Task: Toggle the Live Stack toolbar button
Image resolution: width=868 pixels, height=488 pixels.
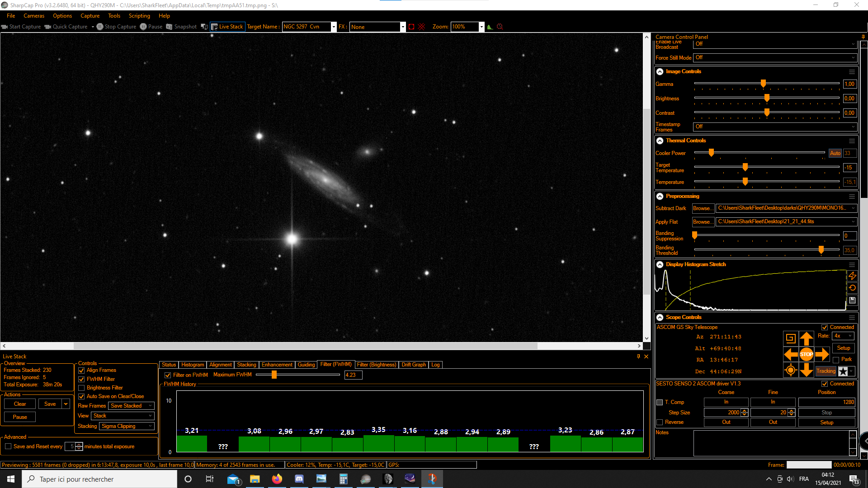Action: point(227,27)
